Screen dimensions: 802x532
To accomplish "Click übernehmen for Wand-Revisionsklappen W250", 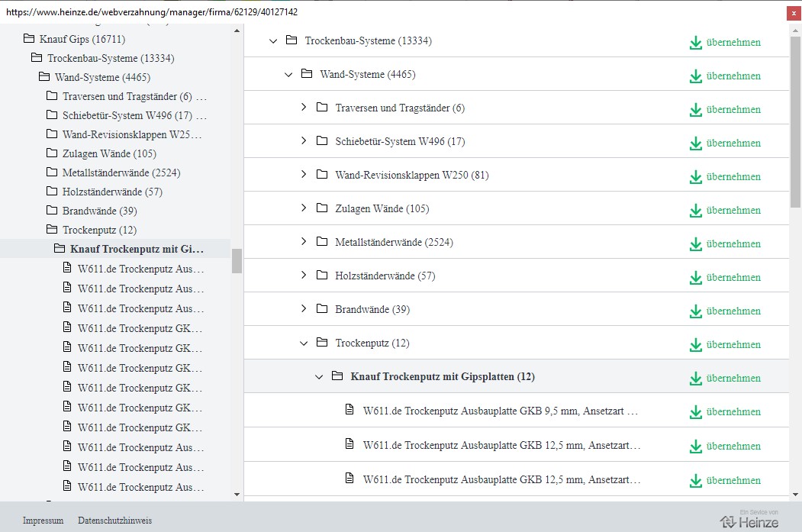I will 725,177.
